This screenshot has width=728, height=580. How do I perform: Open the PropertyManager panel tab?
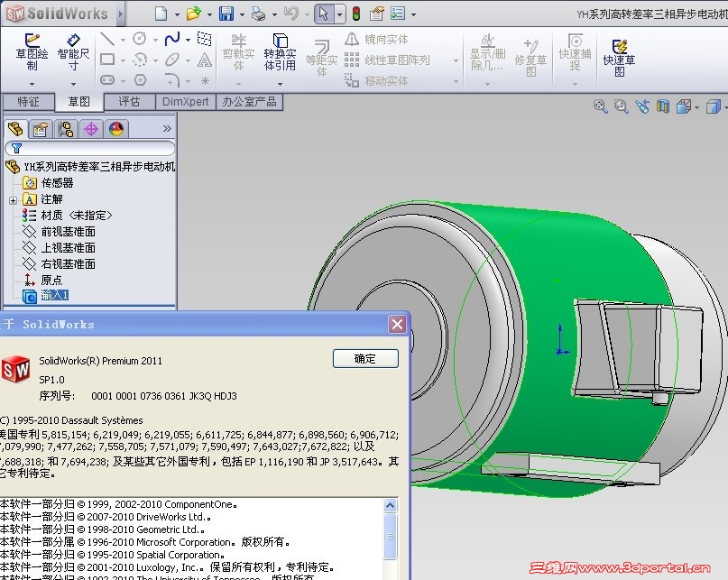click(41, 129)
